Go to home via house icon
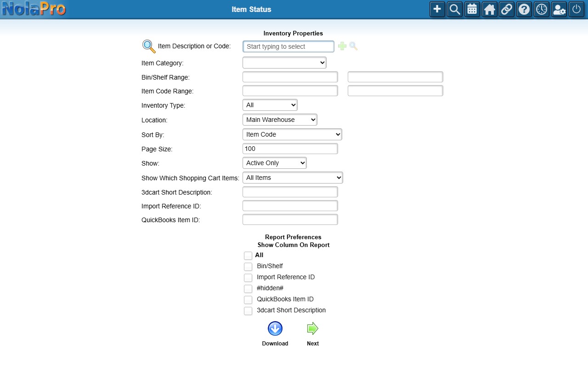This screenshot has height=368, width=588. (x=490, y=9)
